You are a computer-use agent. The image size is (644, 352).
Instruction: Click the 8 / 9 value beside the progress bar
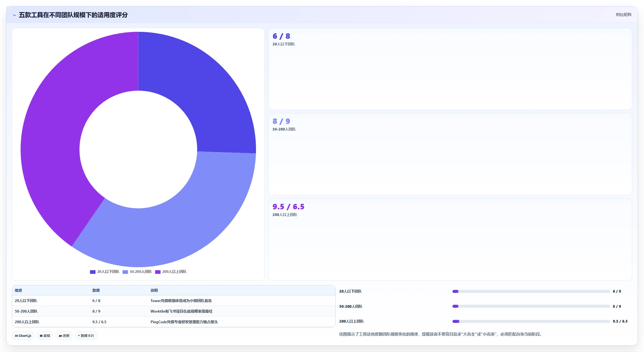click(x=617, y=307)
